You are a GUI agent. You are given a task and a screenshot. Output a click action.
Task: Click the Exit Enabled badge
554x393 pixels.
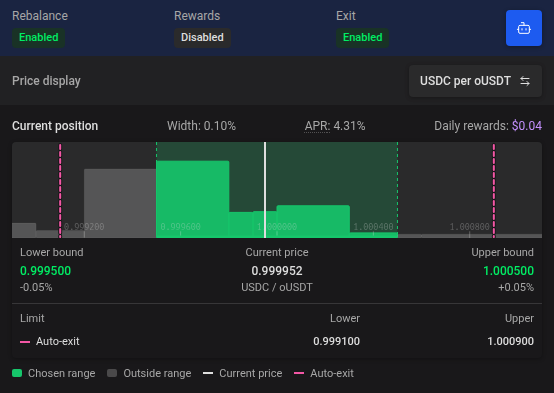(363, 37)
